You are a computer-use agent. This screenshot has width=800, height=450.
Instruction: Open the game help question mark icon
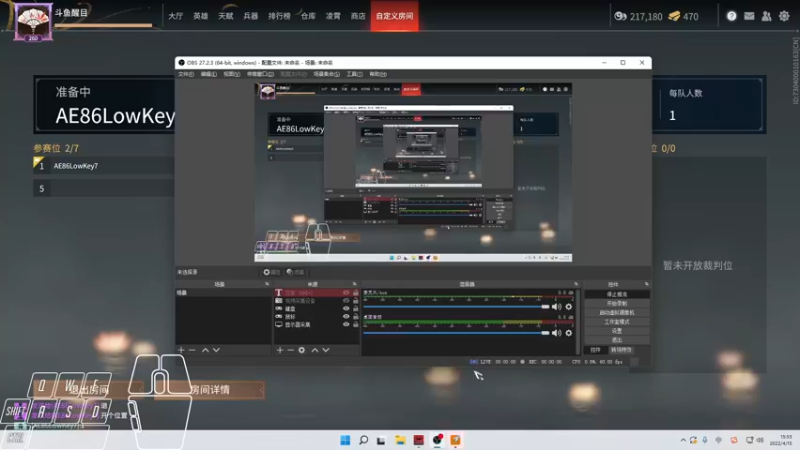coord(732,16)
